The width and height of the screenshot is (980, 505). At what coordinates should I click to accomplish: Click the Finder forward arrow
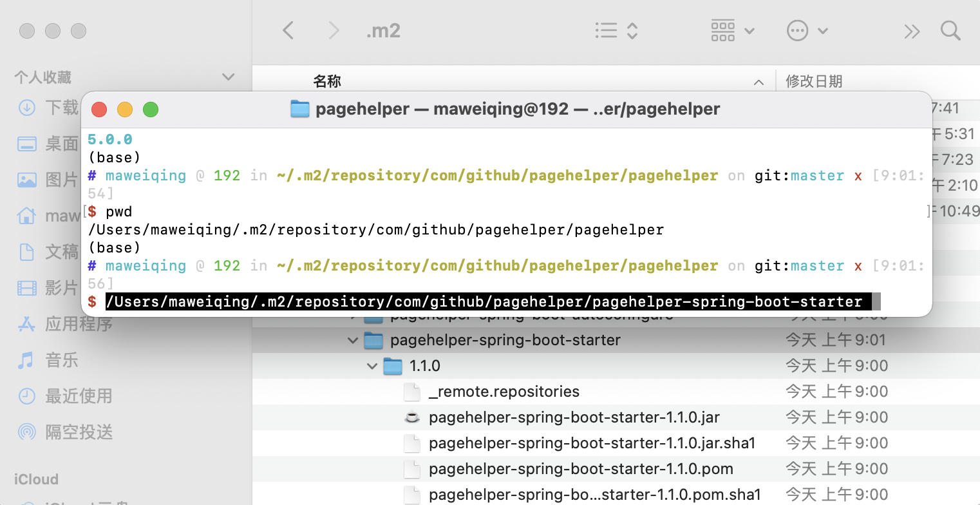(333, 30)
